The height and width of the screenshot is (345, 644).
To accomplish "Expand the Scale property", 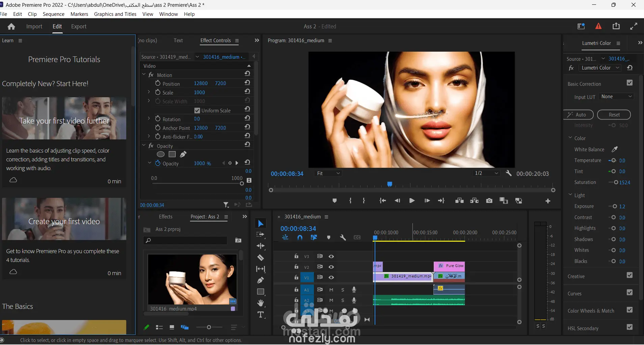I will (x=149, y=92).
